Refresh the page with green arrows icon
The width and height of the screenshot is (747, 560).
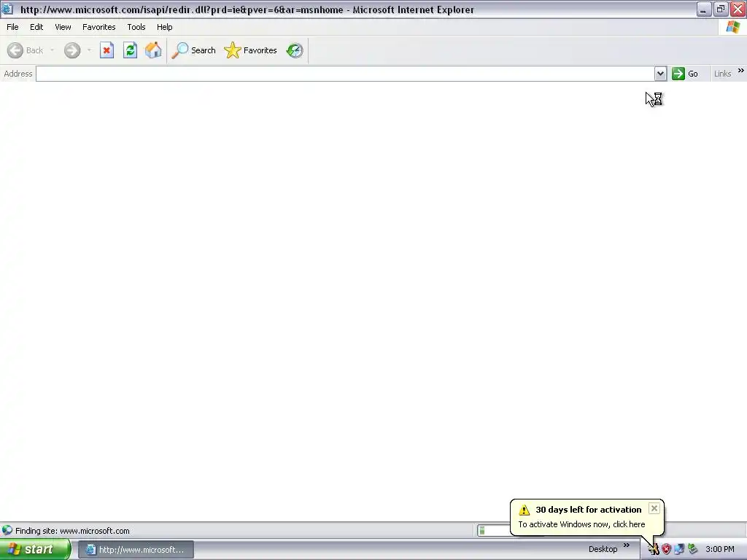[x=130, y=50]
